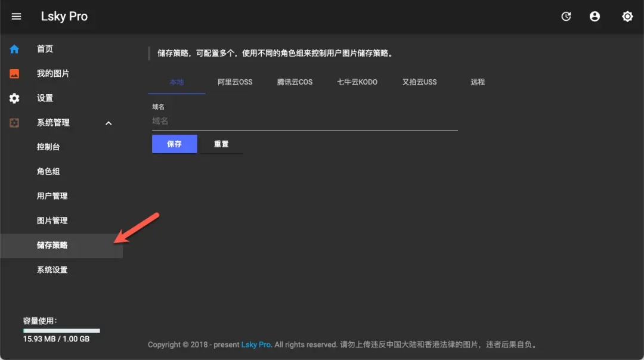
Task: Click the Lsky Pro footer link
Action: pos(256,345)
